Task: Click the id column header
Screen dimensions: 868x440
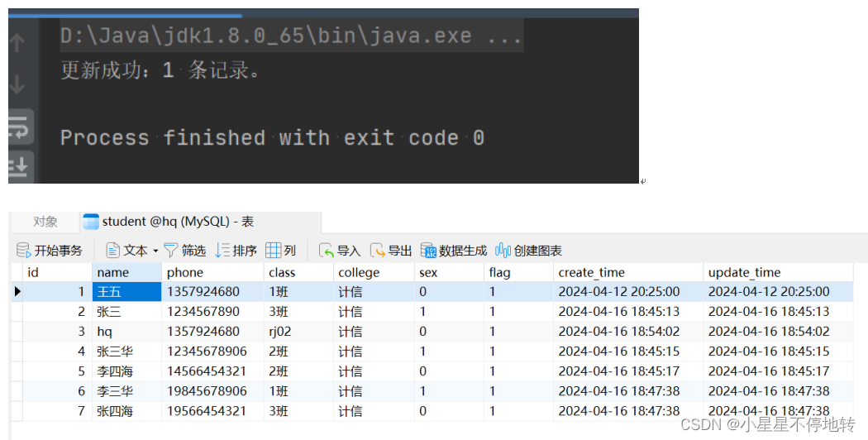Action: [x=58, y=272]
